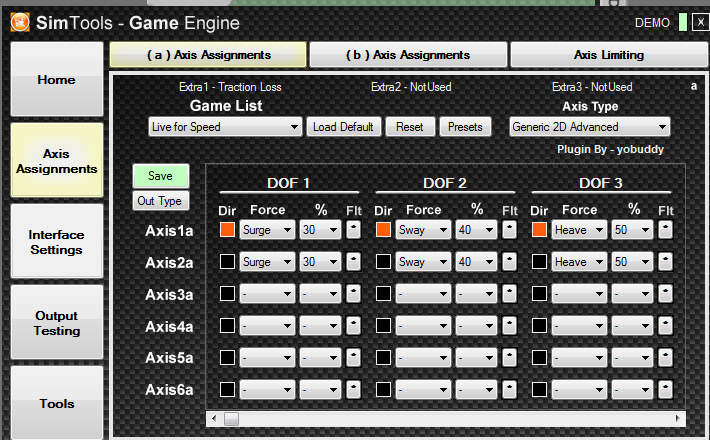Image resolution: width=710 pixels, height=440 pixels.
Task: Click the scrollbar left arrow
Action: pos(214,418)
